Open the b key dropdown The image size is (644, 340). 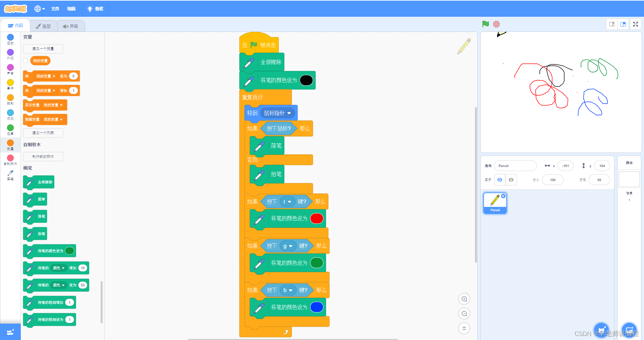(288, 290)
